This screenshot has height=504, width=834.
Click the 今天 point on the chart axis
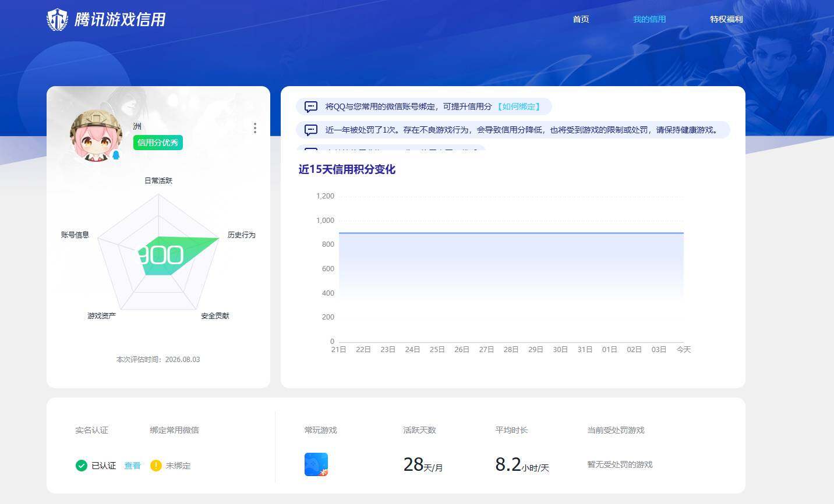point(683,349)
